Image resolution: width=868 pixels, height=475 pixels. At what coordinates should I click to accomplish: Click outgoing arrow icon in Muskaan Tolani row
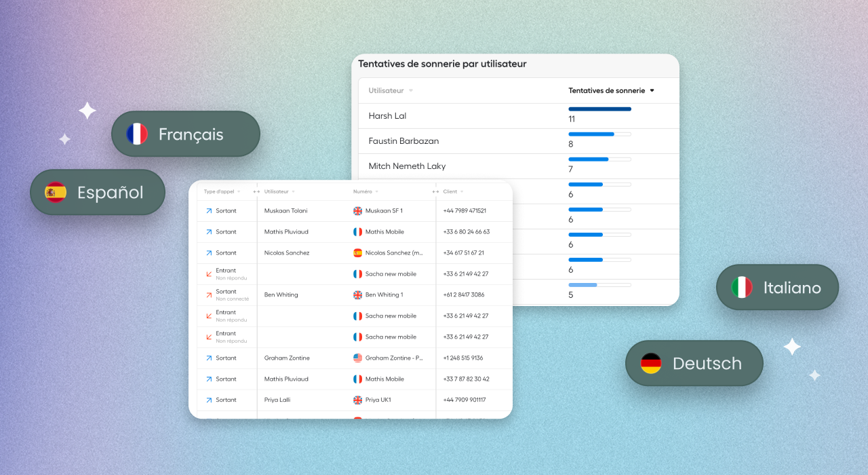coord(209,211)
